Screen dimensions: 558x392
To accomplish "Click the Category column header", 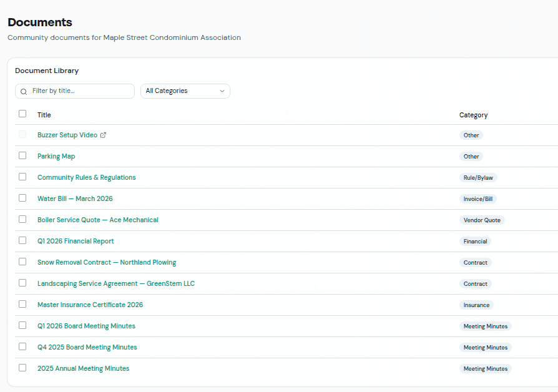I will point(473,115).
